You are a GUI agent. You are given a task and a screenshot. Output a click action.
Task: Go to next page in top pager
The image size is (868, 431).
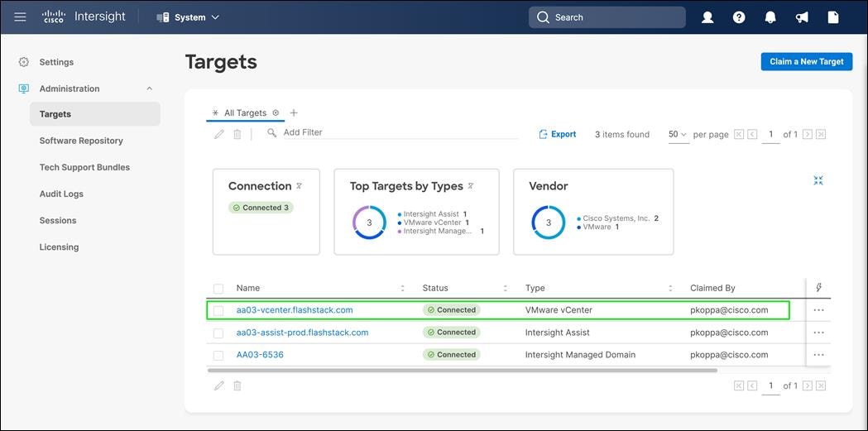pos(808,135)
